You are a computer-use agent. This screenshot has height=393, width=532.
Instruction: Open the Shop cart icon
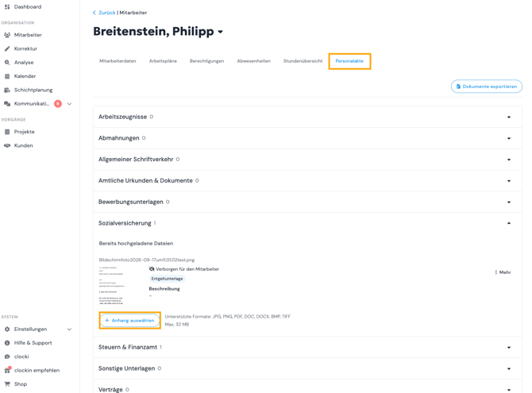pos(7,383)
